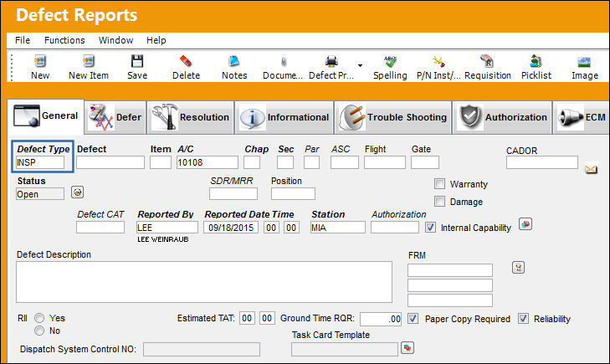Click the first FRM field
This screenshot has height=364, width=610.
(450, 270)
